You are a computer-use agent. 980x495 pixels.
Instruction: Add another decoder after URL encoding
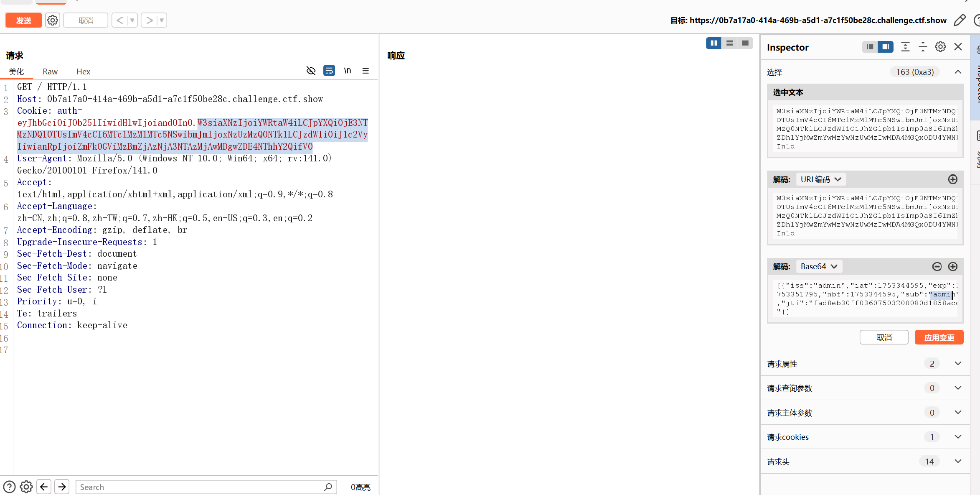pyautogui.click(x=952, y=179)
